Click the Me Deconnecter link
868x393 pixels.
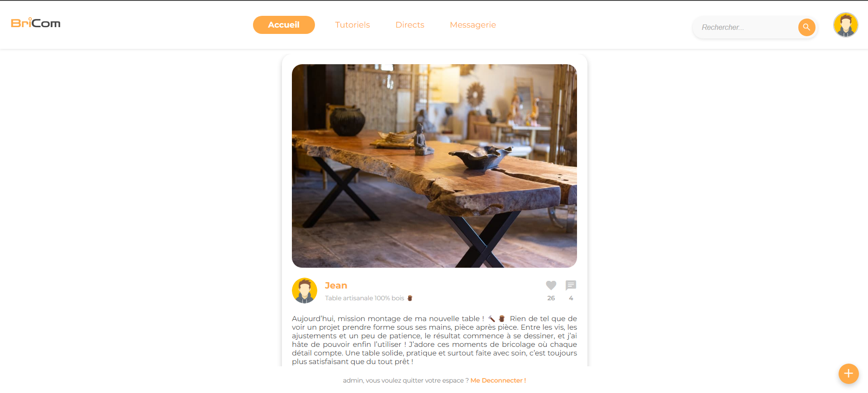click(x=498, y=380)
